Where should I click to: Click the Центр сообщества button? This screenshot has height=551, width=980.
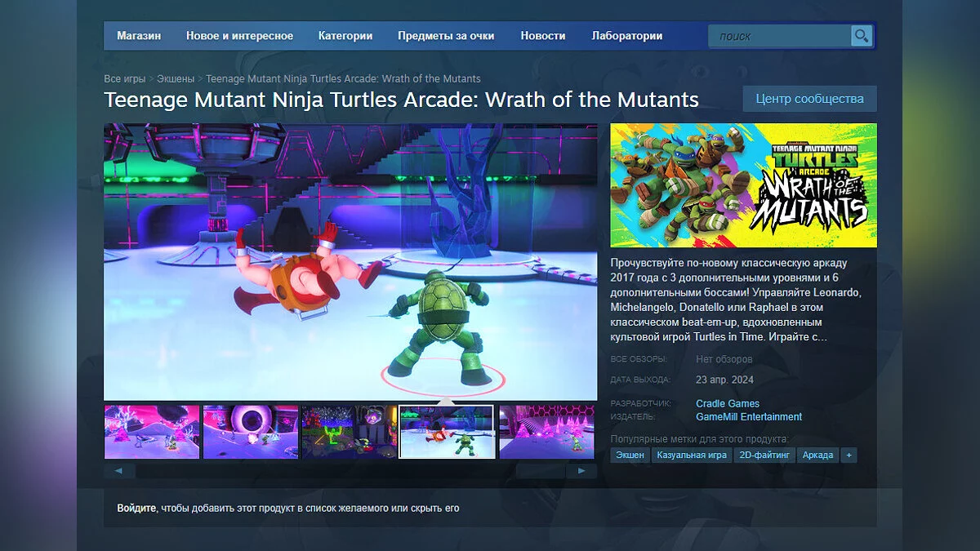[x=809, y=99]
